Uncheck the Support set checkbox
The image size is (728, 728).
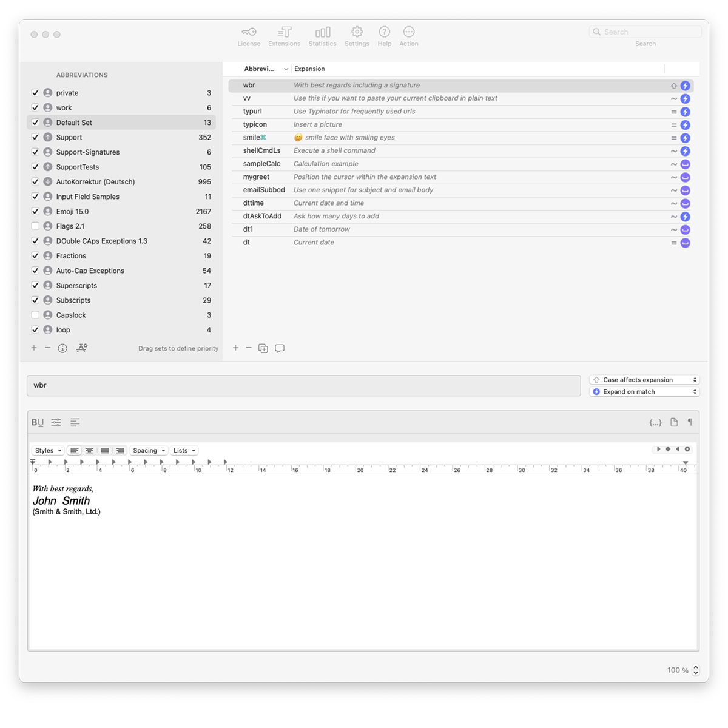(35, 137)
